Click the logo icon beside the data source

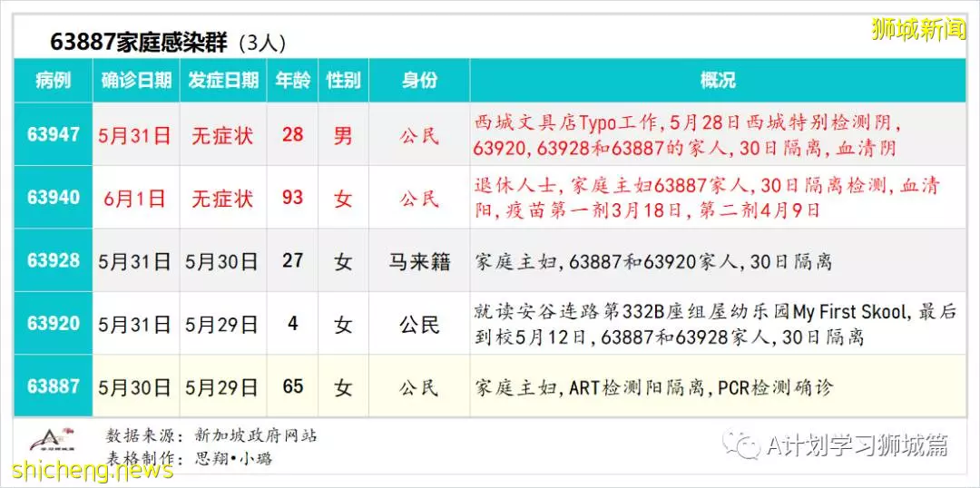click(x=53, y=440)
